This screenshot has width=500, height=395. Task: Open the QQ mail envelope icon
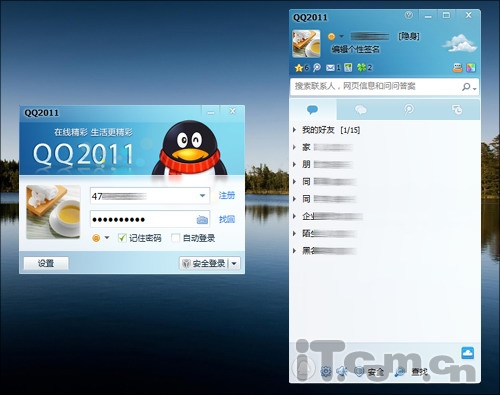pyautogui.click(x=330, y=68)
